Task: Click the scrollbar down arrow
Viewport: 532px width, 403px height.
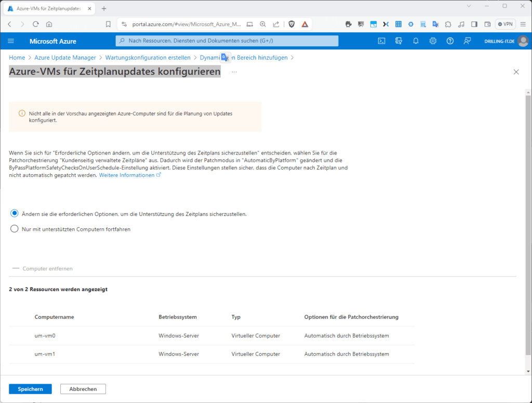Action: 528,371
